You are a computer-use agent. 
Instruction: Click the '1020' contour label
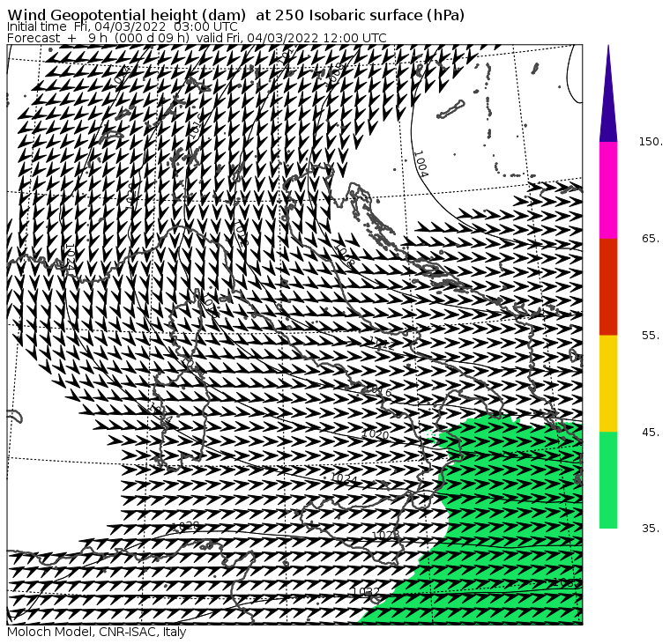click(376, 434)
